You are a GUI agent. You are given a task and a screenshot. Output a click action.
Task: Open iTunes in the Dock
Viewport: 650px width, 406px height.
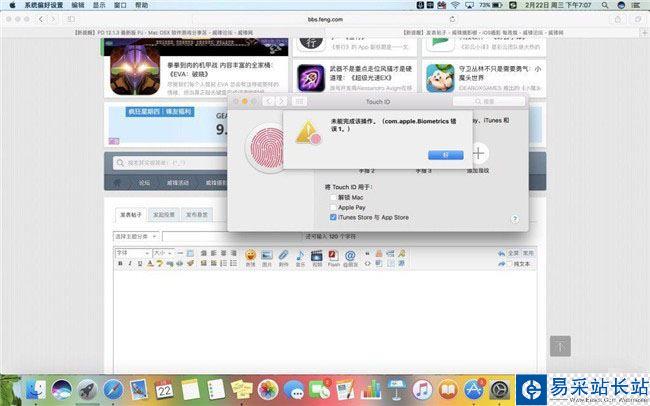coord(422,391)
